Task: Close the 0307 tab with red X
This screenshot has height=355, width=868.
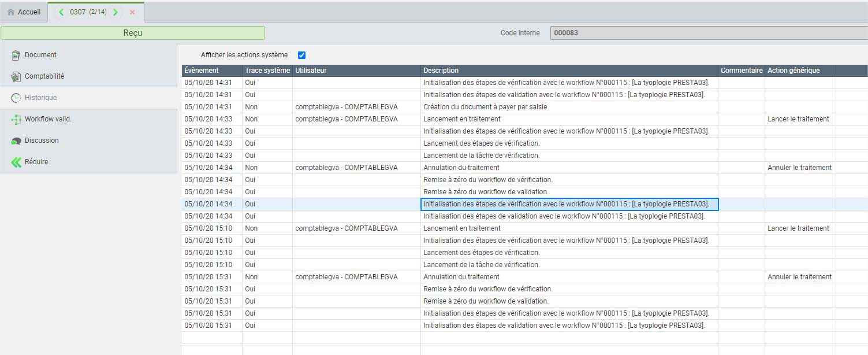Action: tap(132, 12)
